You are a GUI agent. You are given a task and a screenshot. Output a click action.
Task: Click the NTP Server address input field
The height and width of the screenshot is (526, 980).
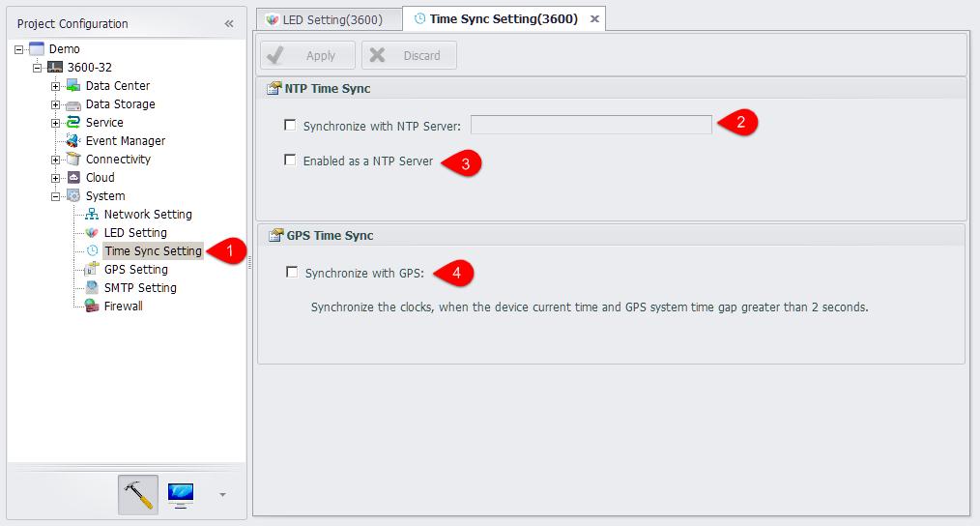pos(591,125)
